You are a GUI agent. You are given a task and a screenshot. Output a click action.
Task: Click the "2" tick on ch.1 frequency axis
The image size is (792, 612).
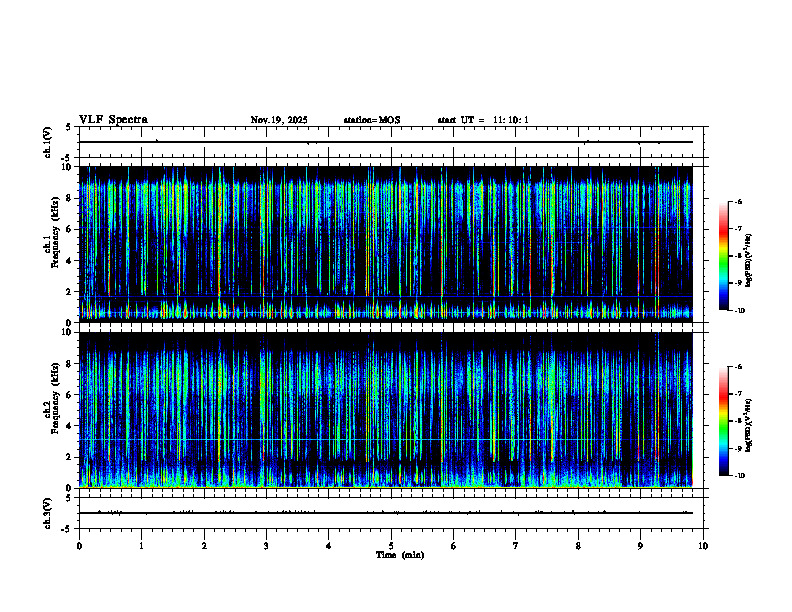point(70,291)
